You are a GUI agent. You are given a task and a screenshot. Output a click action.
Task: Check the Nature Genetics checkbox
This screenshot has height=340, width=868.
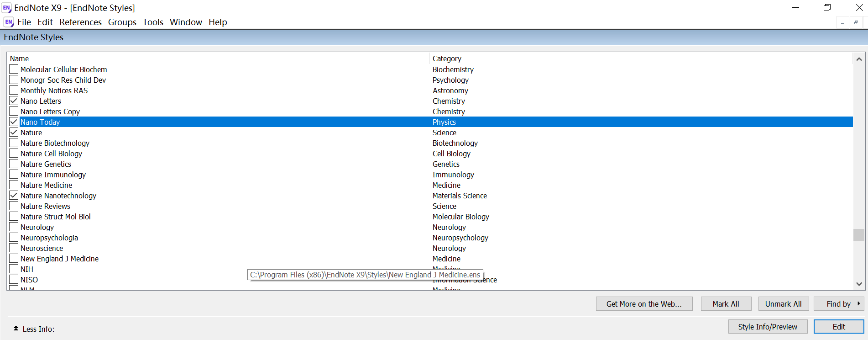point(14,164)
